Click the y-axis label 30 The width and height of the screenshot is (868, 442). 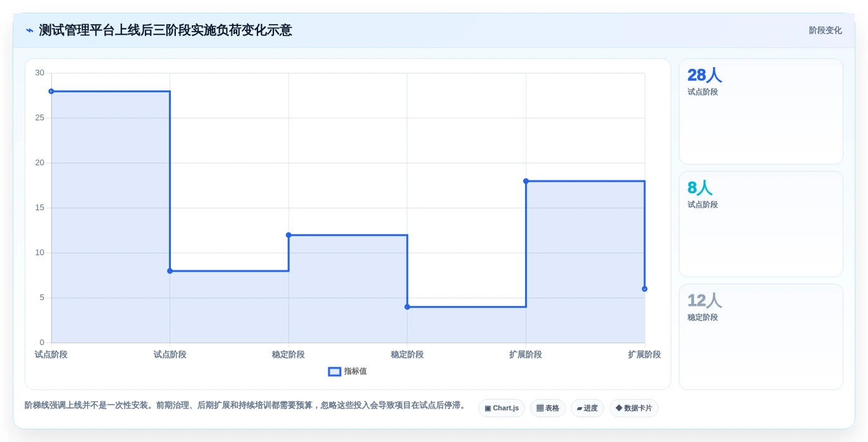pyautogui.click(x=40, y=73)
